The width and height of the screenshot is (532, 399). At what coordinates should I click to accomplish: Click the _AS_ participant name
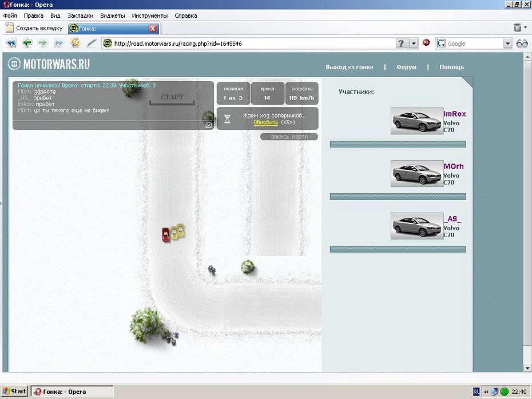pos(452,219)
